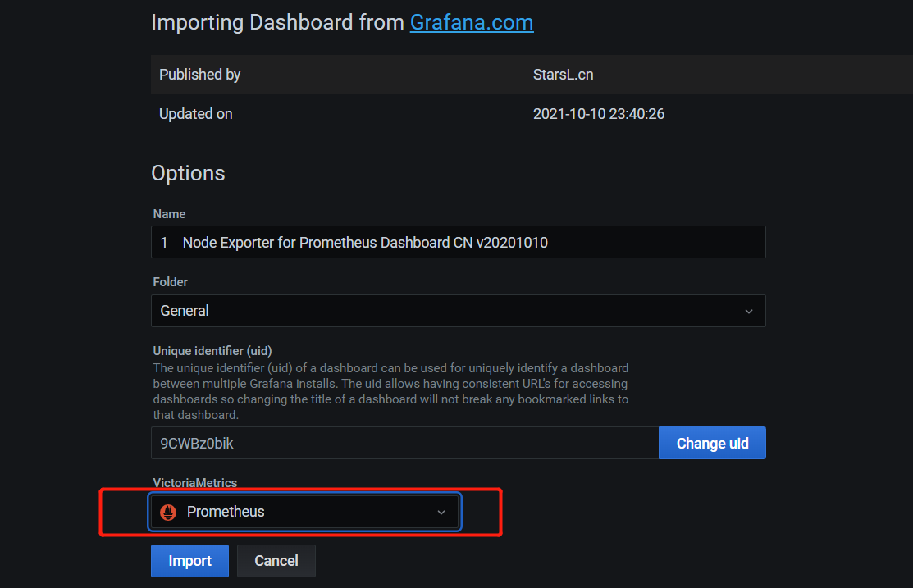Image resolution: width=913 pixels, height=588 pixels.
Task: Open the VictoriaMetrics Prometheus data source dropdown
Action: tap(305, 512)
